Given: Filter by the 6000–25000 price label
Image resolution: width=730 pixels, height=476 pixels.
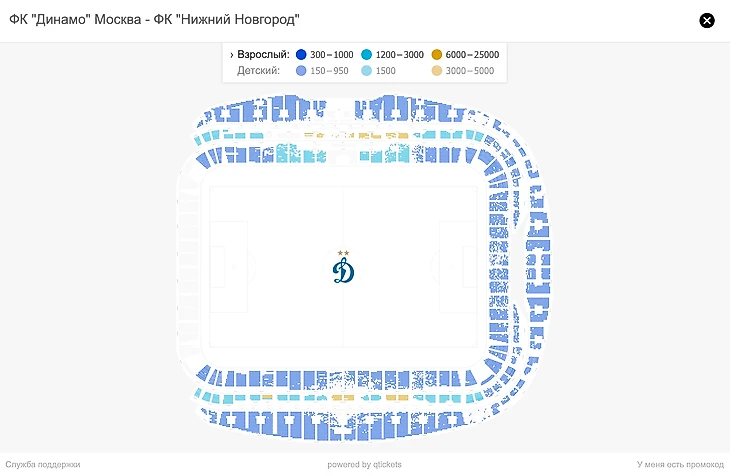Looking at the screenshot, I should point(473,54).
